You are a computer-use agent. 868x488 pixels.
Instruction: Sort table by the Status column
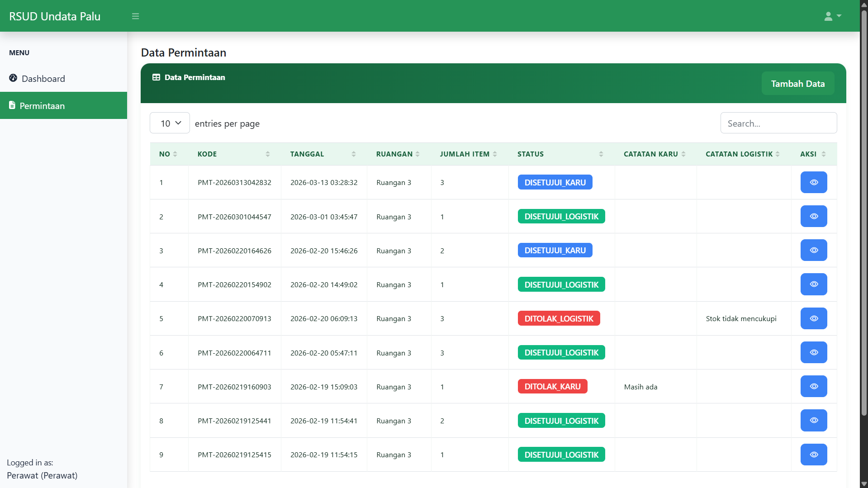tap(560, 154)
